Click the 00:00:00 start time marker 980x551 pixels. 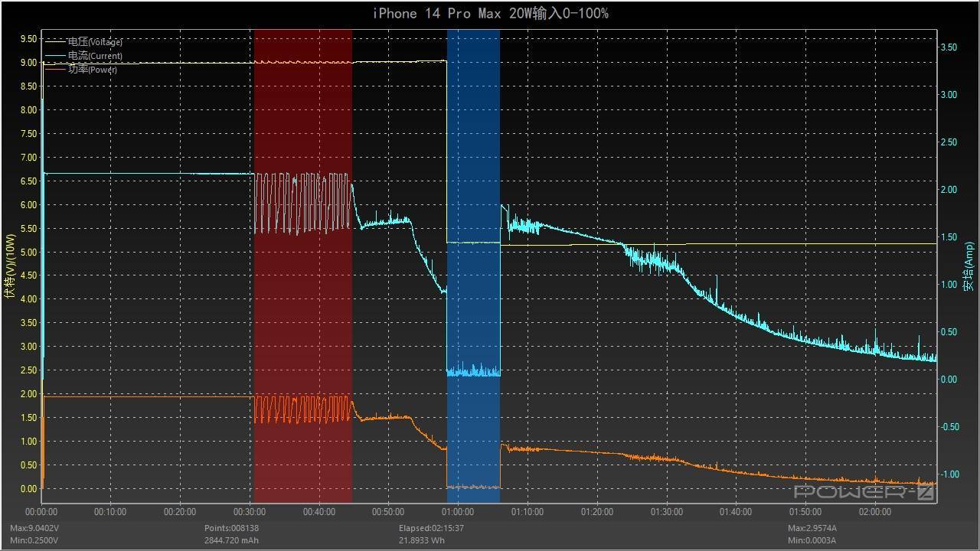click(x=41, y=512)
